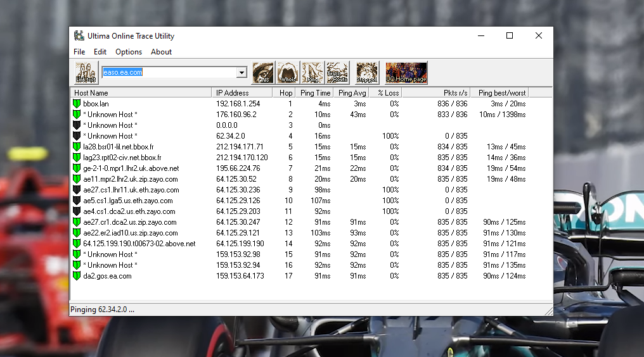The width and height of the screenshot is (644, 357).
Task: Open the About menu
Action: pyautogui.click(x=161, y=52)
